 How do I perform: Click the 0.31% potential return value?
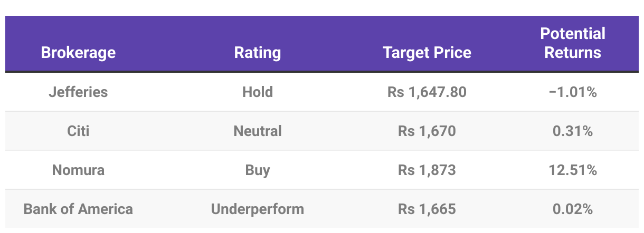click(573, 131)
